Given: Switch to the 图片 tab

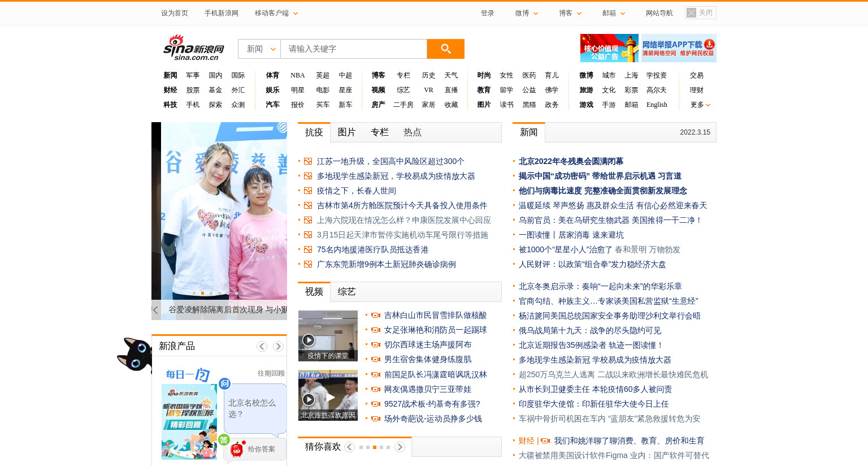Looking at the screenshot, I should click(346, 132).
